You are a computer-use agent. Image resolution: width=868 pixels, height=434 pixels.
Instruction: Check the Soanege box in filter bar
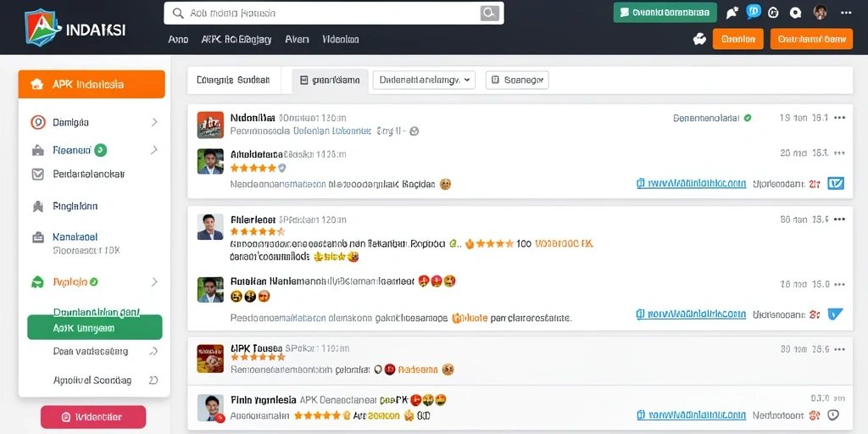495,80
